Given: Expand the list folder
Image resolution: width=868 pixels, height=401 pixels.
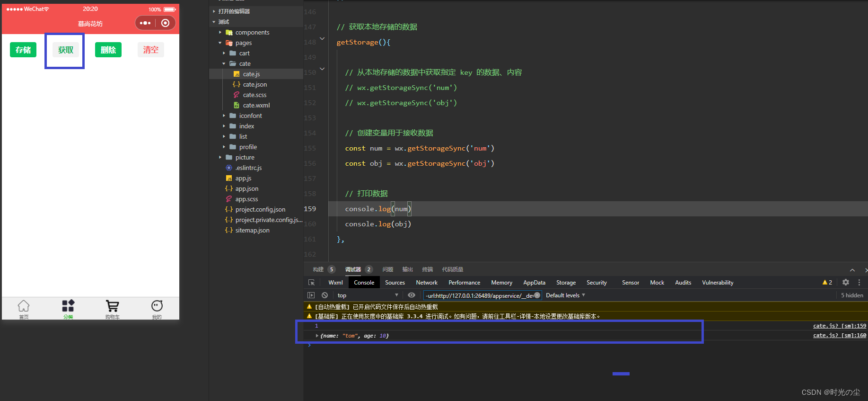Looking at the screenshot, I should 224,136.
